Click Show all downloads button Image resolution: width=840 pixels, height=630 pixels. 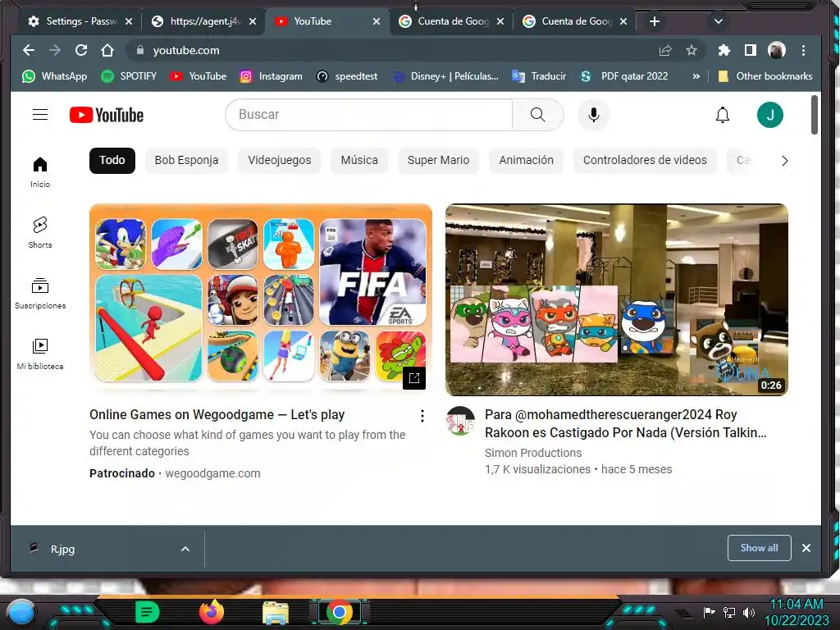click(x=759, y=548)
